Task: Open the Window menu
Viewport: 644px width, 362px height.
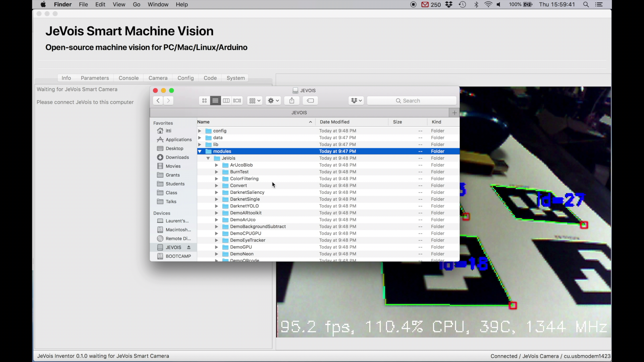Action: click(158, 4)
